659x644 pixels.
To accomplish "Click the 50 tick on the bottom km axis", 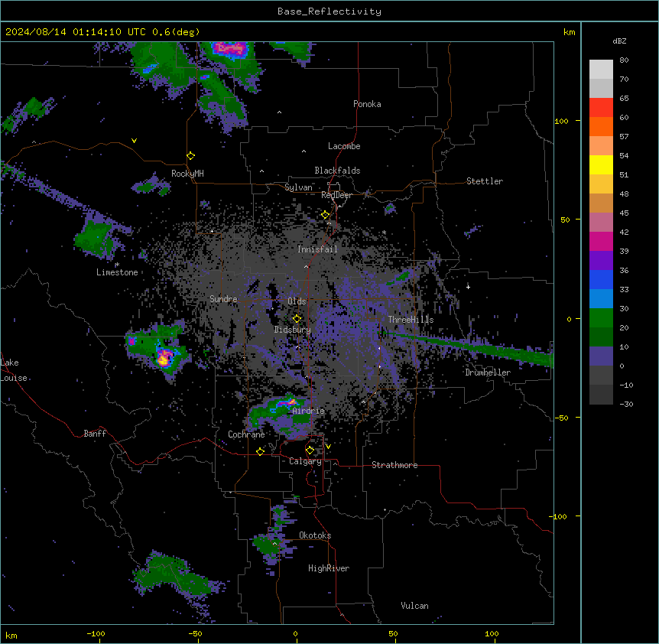I will point(393,633).
